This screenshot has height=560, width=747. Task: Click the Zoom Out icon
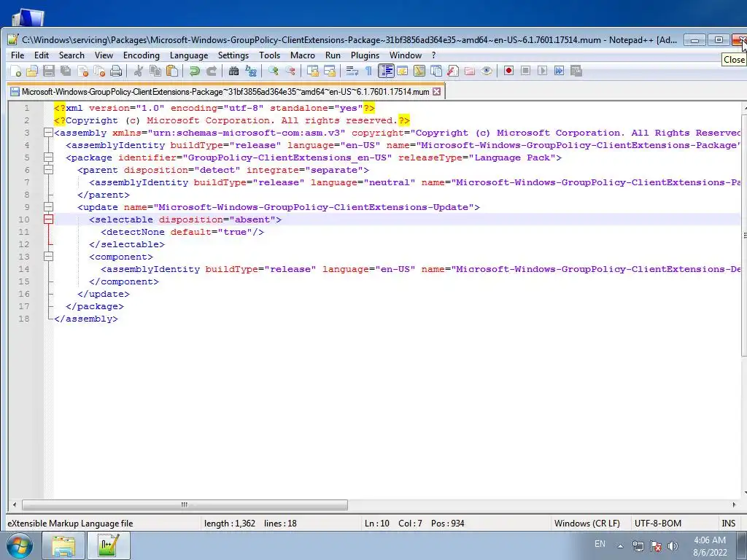tap(290, 71)
